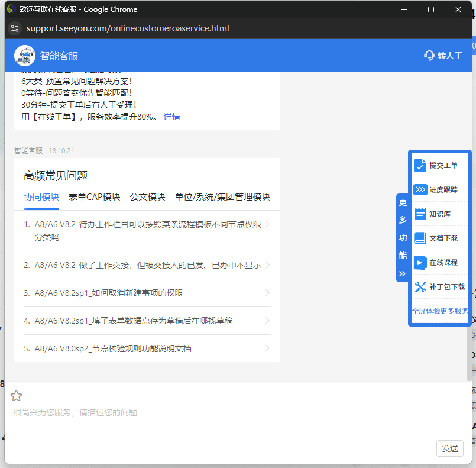The image size is (476, 468).
Task: Open chevron for 填了表单数据点存为草稿 question
Action: coord(267,321)
